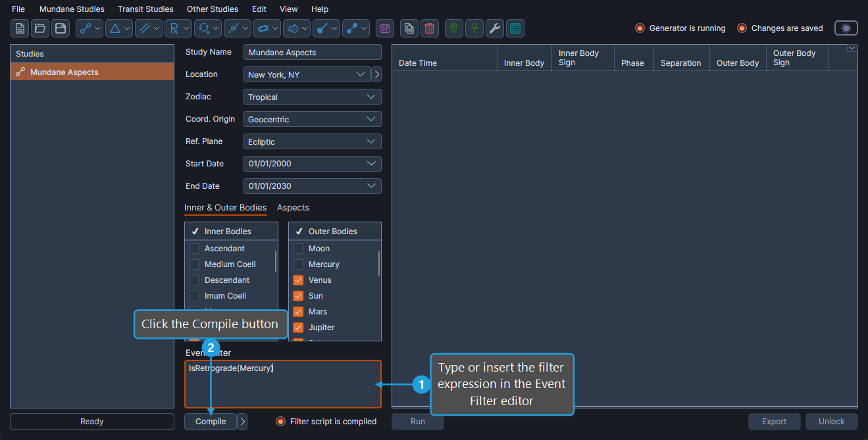This screenshot has width=868, height=440.
Task: Uncheck the Mars outer body box
Action: point(298,312)
